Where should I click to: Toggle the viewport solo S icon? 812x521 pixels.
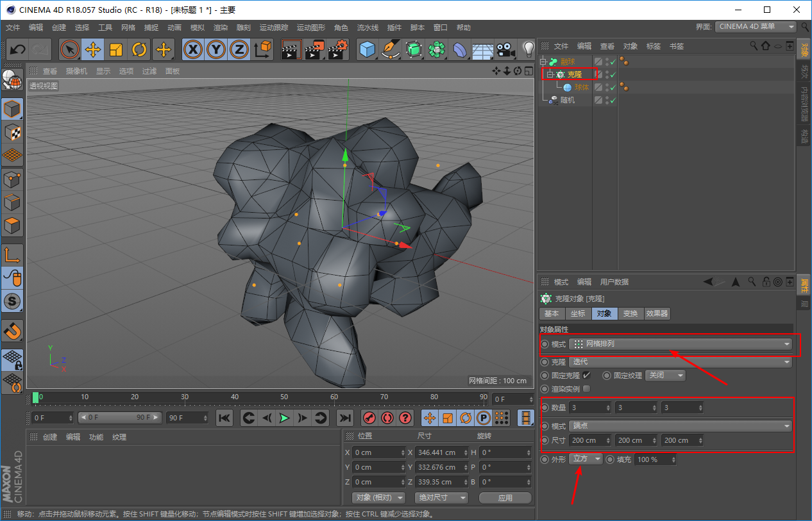point(13,301)
